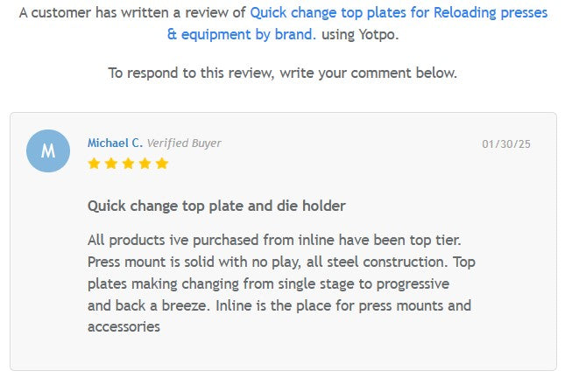Open the Quick change top plates product link

pyautogui.click(x=399, y=13)
